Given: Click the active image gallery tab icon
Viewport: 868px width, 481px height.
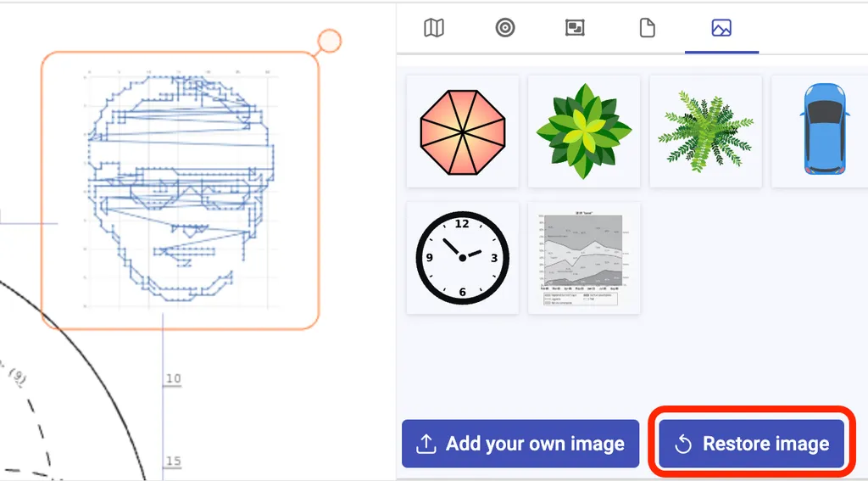Looking at the screenshot, I should click(x=721, y=28).
